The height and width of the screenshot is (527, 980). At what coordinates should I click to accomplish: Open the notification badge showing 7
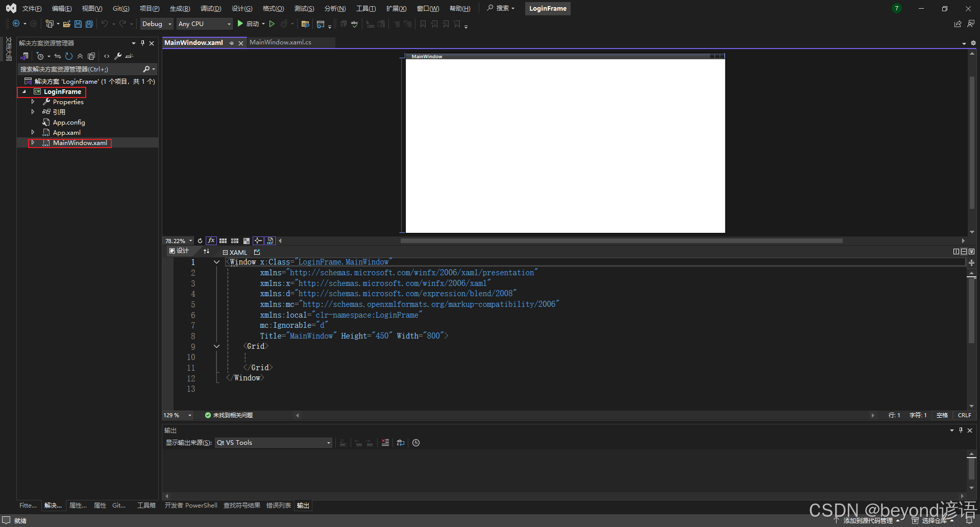(896, 8)
